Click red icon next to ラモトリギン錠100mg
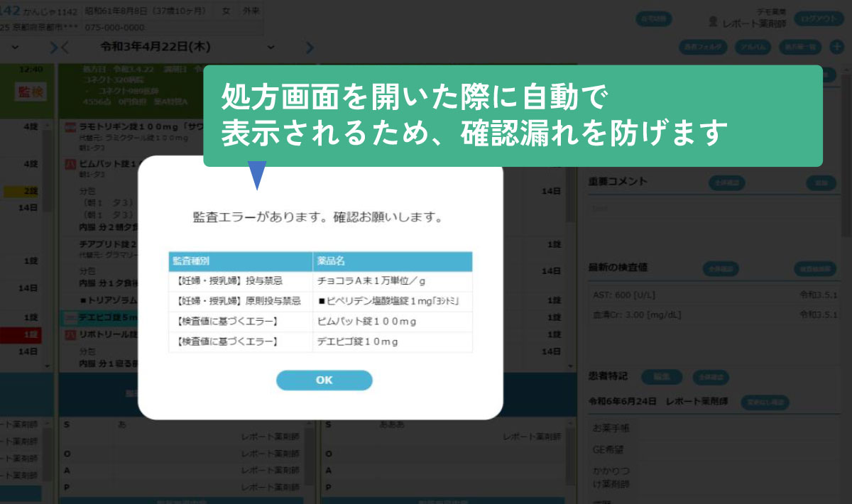 click(70, 127)
